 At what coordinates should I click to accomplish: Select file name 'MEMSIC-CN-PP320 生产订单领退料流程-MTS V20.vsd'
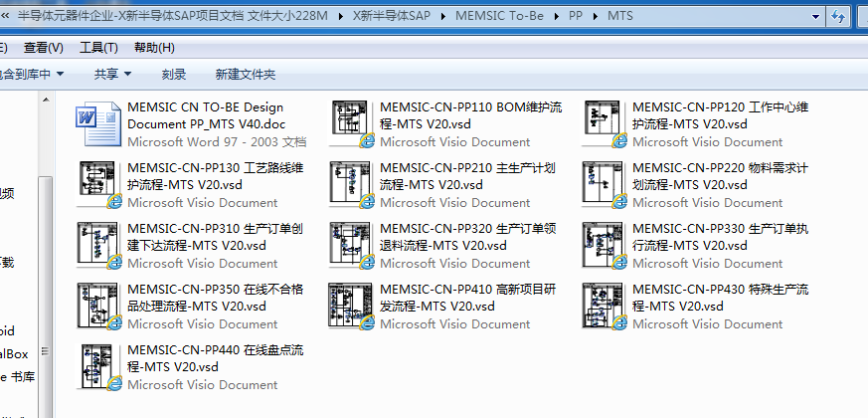coord(467,237)
